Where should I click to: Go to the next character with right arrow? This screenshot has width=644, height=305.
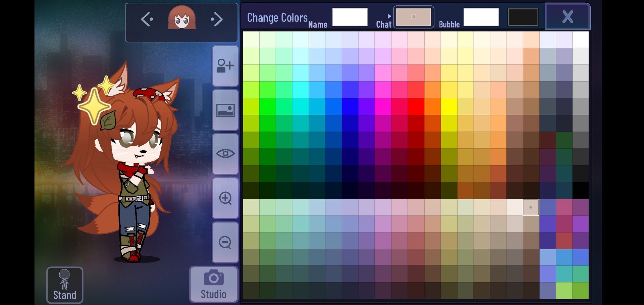(217, 19)
